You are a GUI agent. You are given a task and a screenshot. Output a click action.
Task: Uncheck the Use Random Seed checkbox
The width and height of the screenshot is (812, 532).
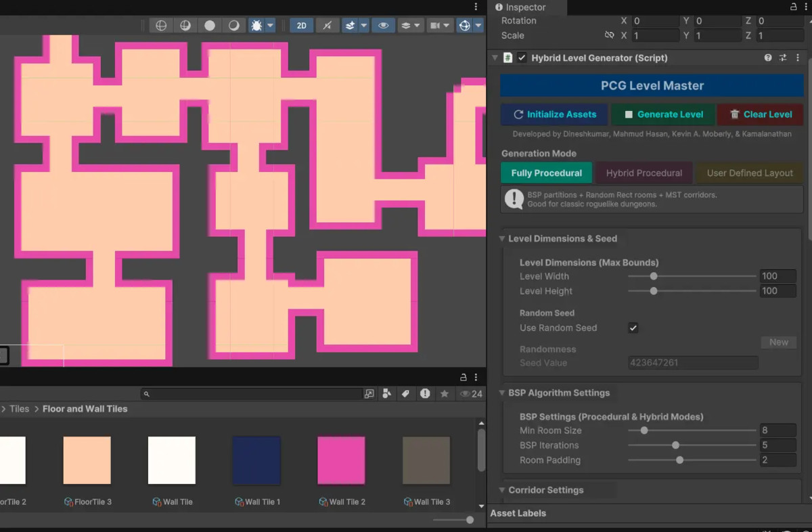click(633, 328)
